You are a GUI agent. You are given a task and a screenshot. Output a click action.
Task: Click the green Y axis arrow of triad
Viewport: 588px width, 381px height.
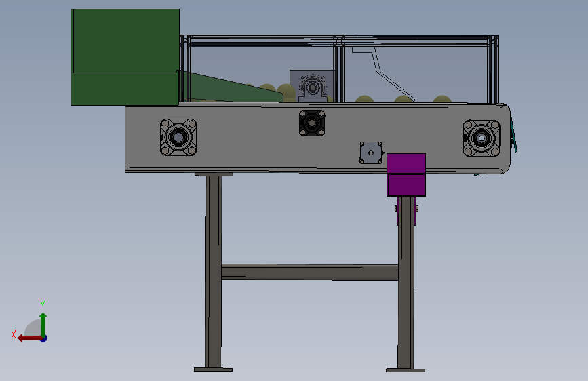click(x=43, y=324)
